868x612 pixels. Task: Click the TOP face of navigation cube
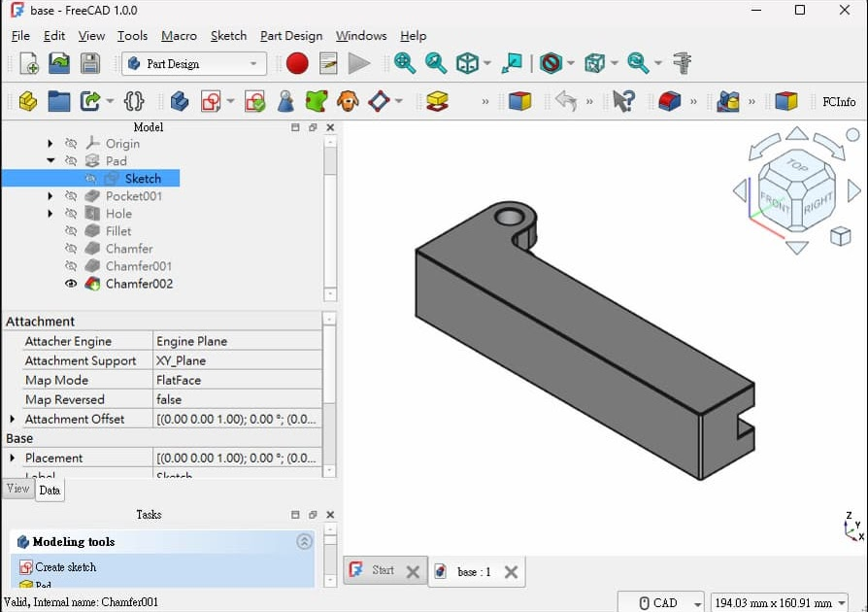797,165
